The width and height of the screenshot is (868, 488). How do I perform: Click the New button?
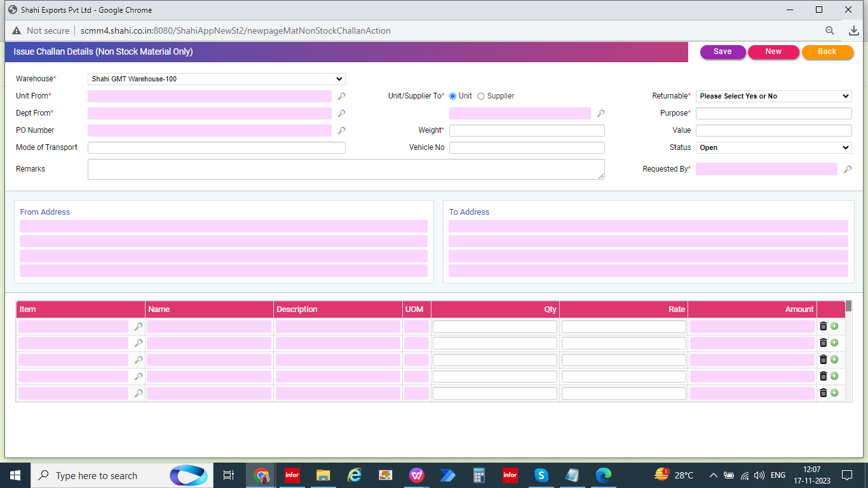coord(773,52)
